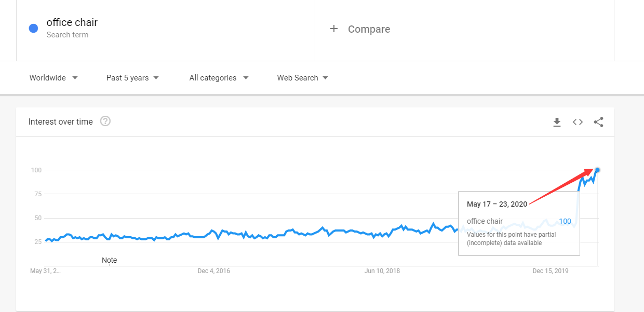
Task: Click the blue office chair color dot
Action: pyautogui.click(x=34, y=29)
